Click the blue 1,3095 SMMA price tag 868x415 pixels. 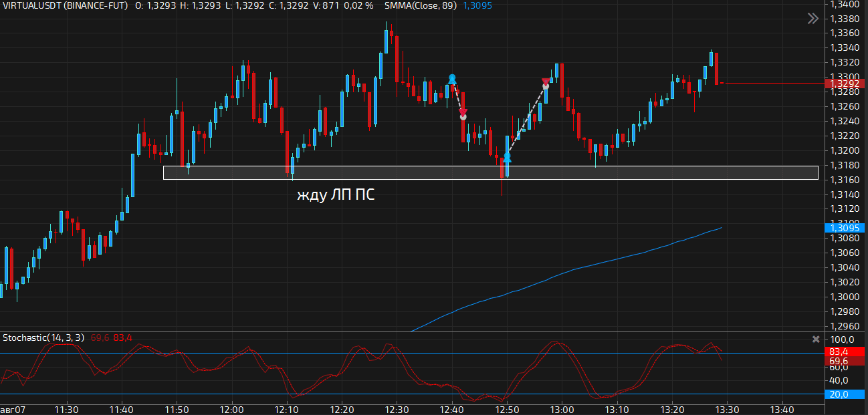846,228
